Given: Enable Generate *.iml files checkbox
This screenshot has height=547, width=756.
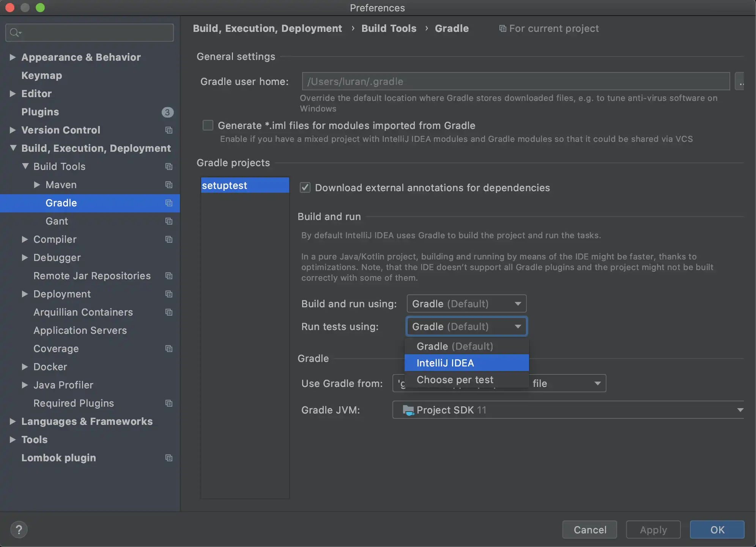Looking at the screenshot, I should pyautogui.click(x=208, y=125).
